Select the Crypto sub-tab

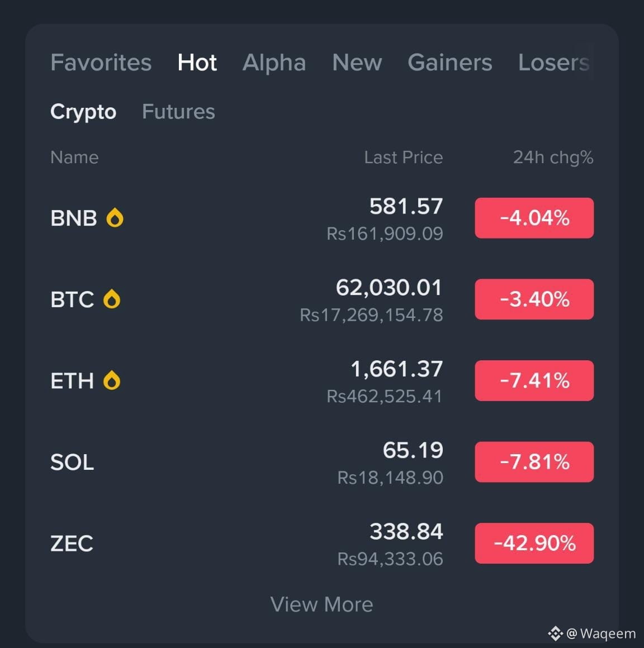pos(83,112)
